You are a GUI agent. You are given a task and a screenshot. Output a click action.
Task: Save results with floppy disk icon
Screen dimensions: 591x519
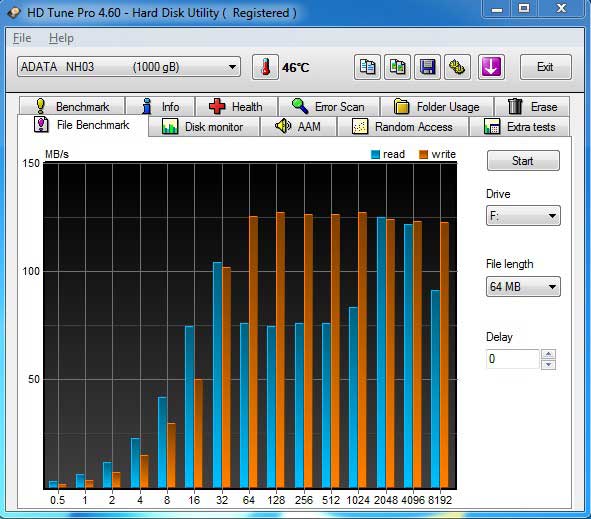(427, 67)
